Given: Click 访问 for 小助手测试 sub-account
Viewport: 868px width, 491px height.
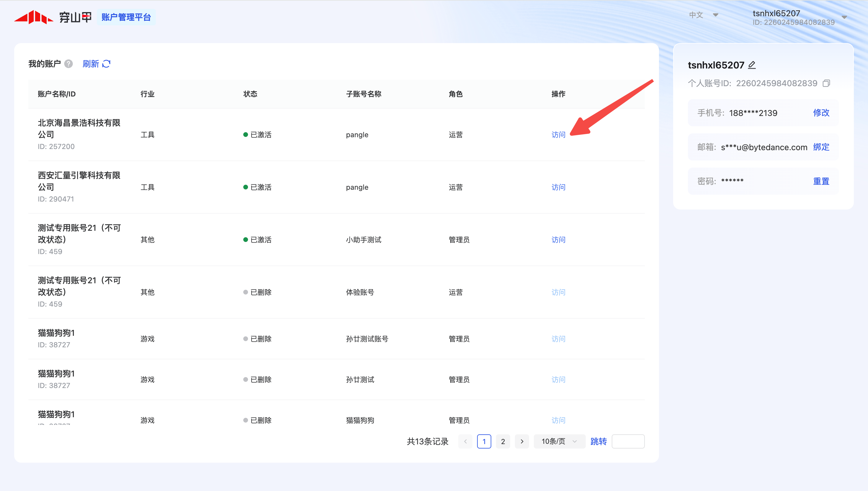Looking at the screenshot, I should [x=558, y=240].
